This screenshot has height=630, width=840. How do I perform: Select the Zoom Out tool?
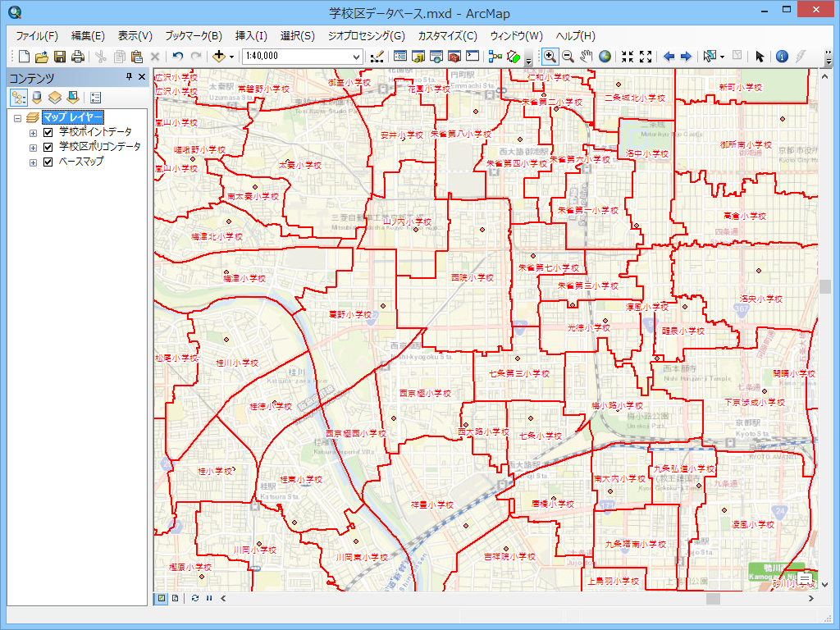pyautogui.click(x=568, y=57)
